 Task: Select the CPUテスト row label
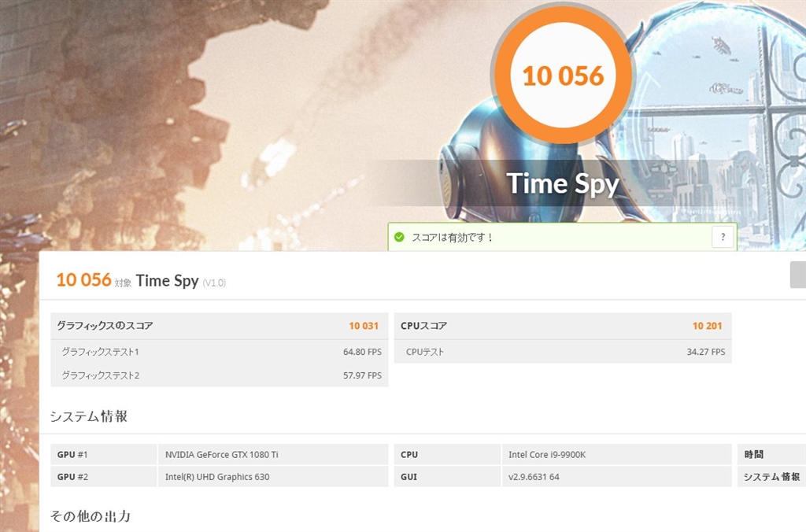(424, 352)
